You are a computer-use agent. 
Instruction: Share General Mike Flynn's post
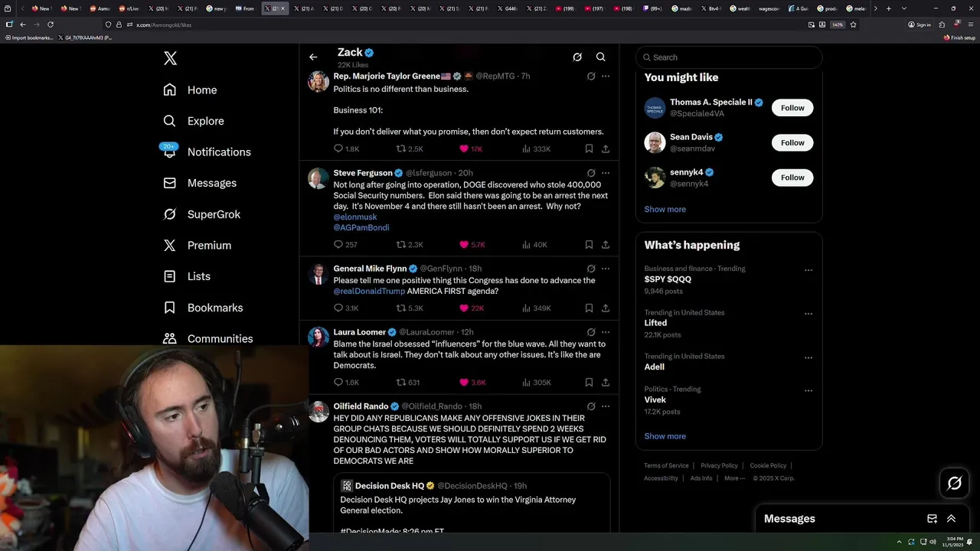click(606, 308)
